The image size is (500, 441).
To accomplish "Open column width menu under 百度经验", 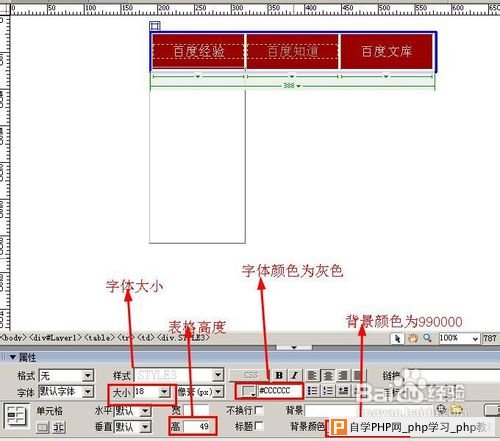I will click(x=198, y=76).
